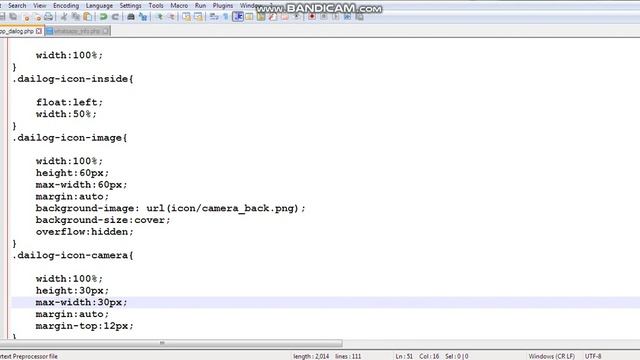The height and width of the screenshot is (360, 640).
Task: Click 'Windows (CR LF)' in status bar
Action: [551, 356]
